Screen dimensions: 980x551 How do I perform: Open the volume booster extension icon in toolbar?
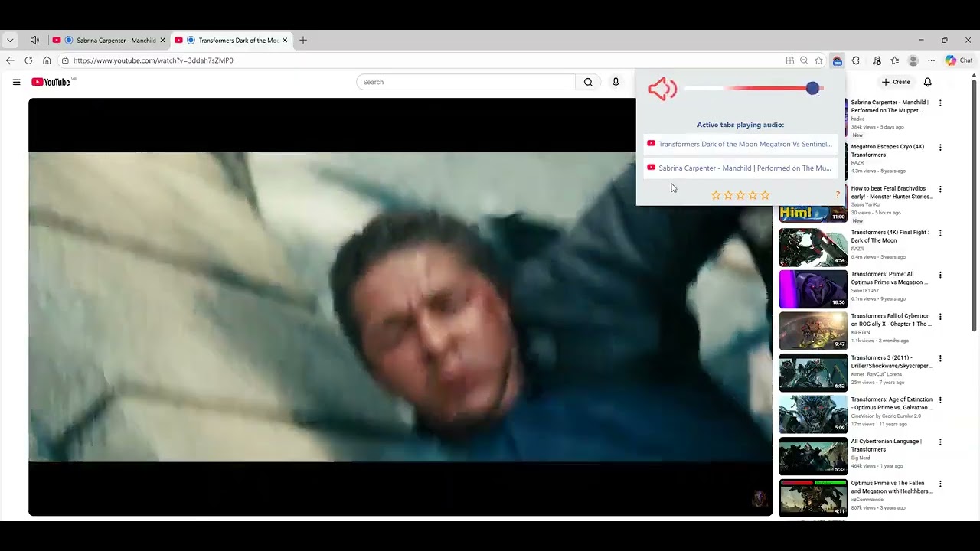(x=838, y=60)
